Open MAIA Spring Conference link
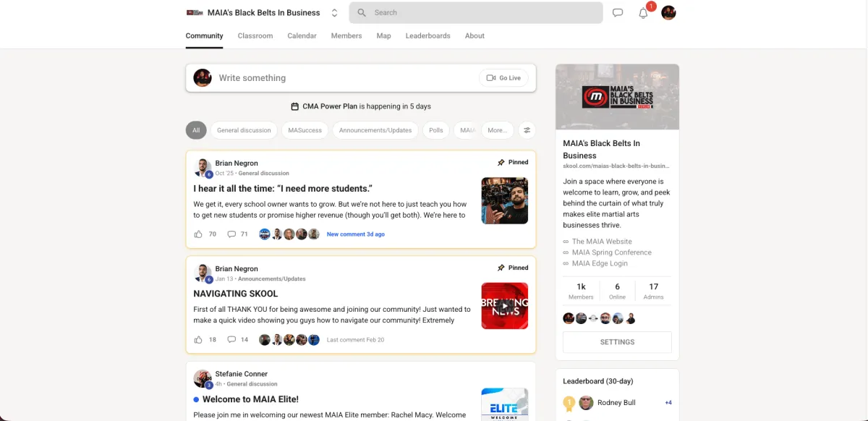This screenshot has width=868, height=421. pos(612,252)
